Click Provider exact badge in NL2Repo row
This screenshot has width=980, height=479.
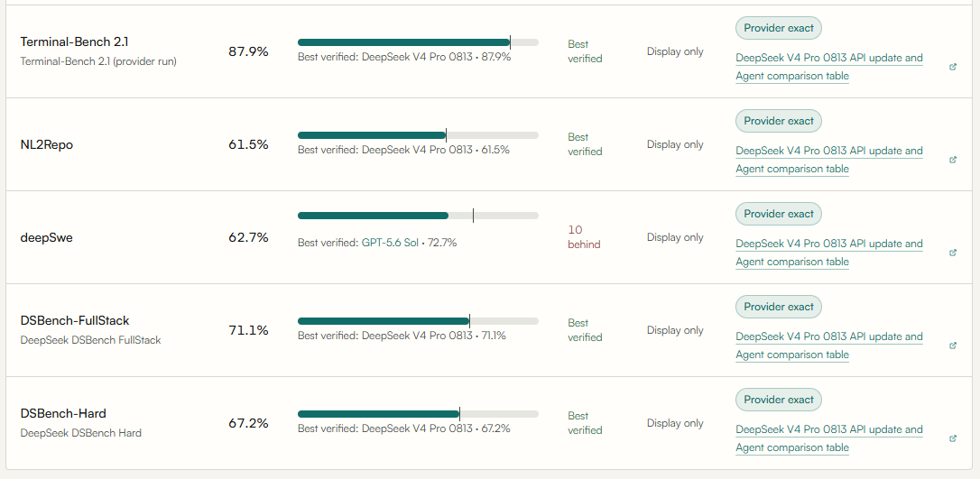pos(779,121)
